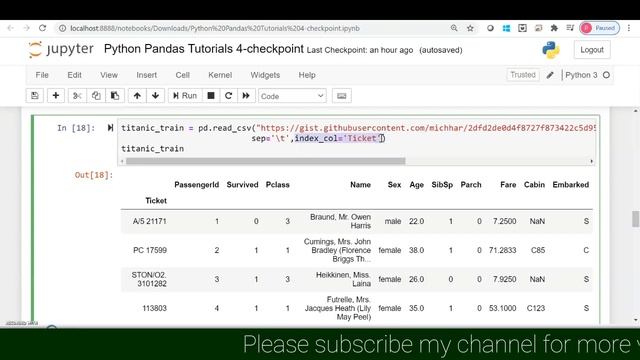Click the Pocket-style extension icon
This screenshot has height=360, width=640.
coord(522,28)
